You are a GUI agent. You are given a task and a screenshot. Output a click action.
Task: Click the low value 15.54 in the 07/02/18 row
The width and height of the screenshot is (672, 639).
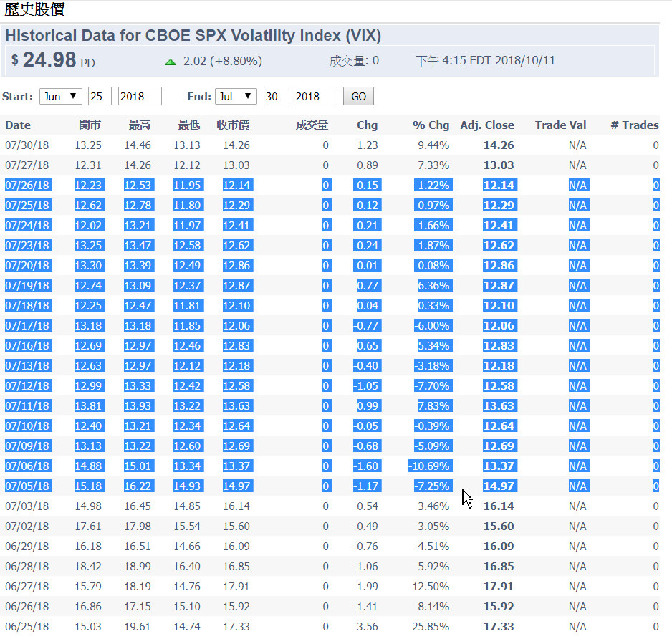point(187,527)
